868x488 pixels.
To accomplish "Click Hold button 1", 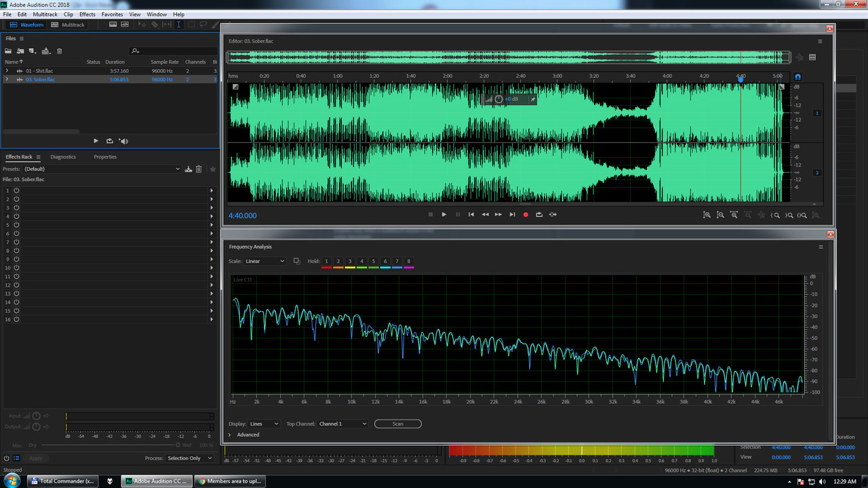I will tap(326, 261).
